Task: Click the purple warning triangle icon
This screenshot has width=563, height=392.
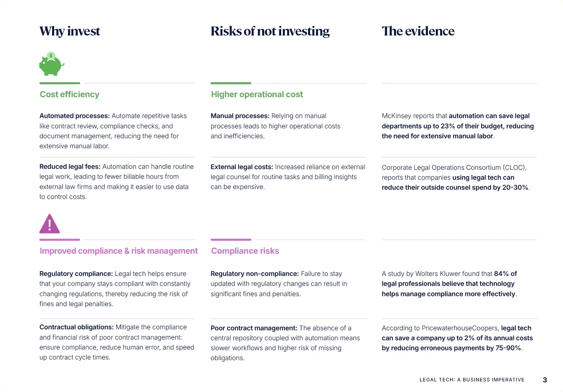Action: tap(49, 224)
